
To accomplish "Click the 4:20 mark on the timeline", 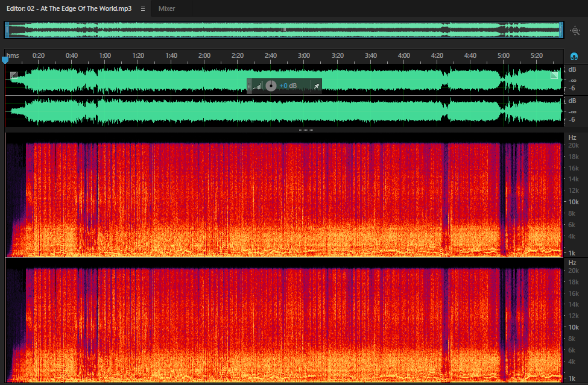I will pyautogui.click(x=437, y=55).
